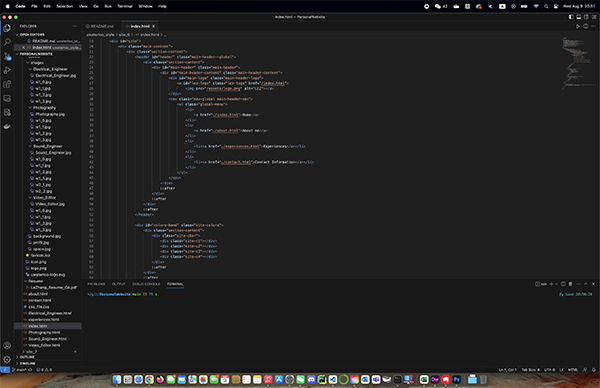Click the Run file play icon in editor toolbar

coord(578,26)
